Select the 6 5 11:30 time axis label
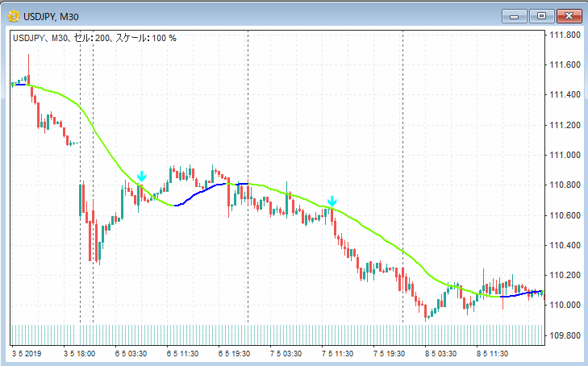The image size is (588, 366). tap(183, 353)
